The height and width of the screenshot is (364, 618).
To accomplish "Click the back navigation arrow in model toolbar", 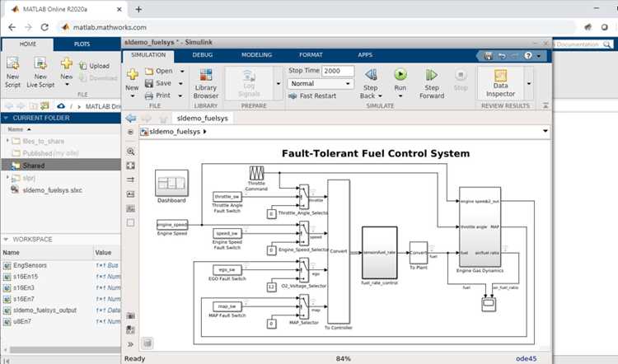I will (131, 118).
